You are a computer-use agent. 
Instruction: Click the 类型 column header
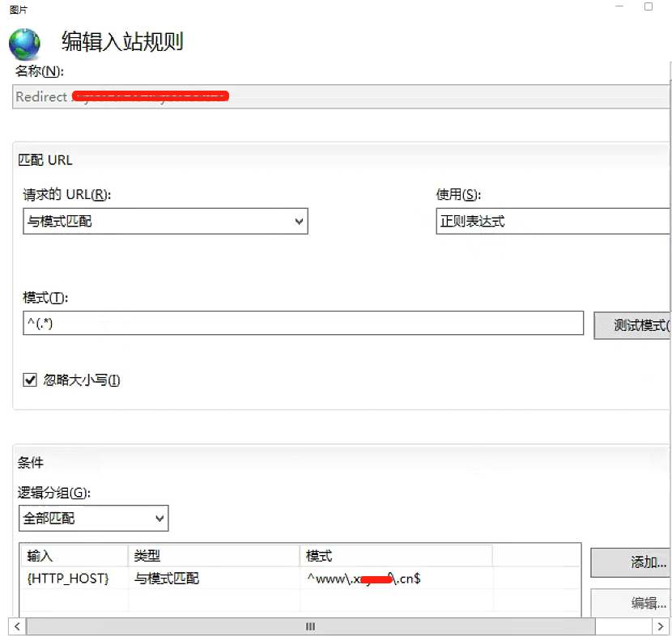click(x=214, y=556)
